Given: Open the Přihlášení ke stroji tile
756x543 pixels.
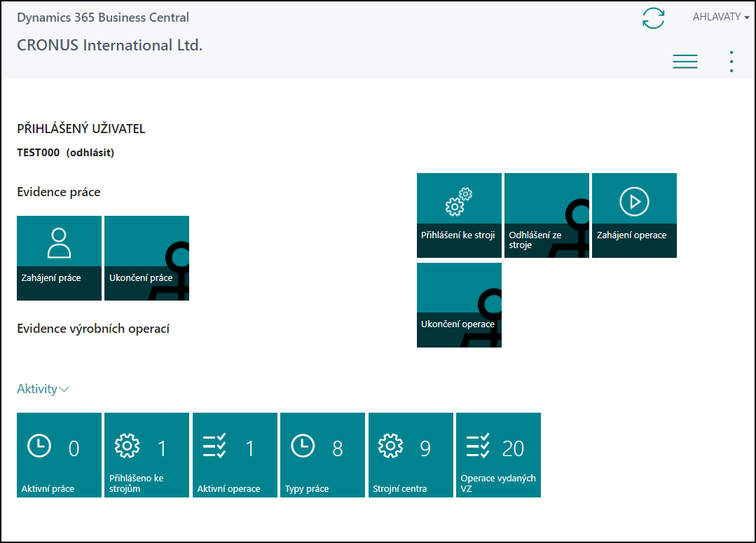Looking at the screenshot, I should pos(459,216).
